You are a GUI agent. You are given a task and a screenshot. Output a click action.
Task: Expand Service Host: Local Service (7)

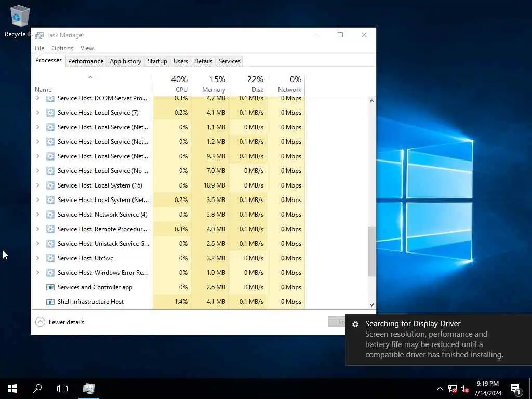tap(37, 112)
